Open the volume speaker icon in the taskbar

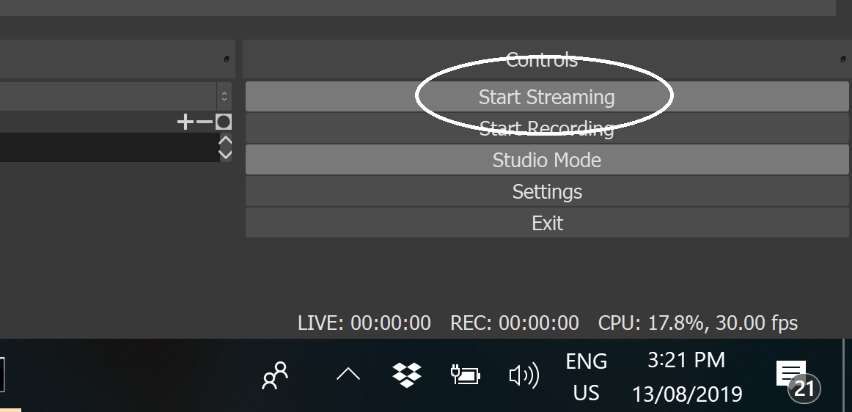click(x=524, y=376)
